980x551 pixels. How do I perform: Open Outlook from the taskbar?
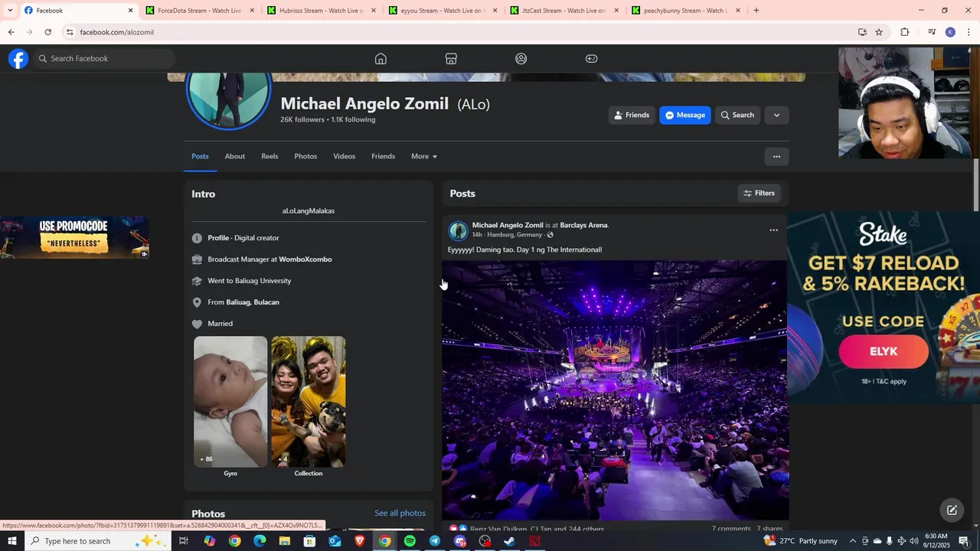point(335,541)
